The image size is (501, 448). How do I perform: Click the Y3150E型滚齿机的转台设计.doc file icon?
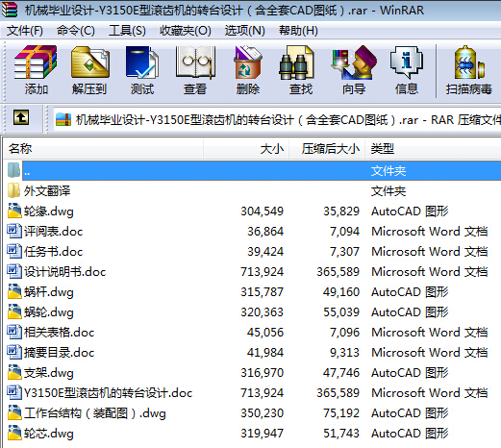13,392
